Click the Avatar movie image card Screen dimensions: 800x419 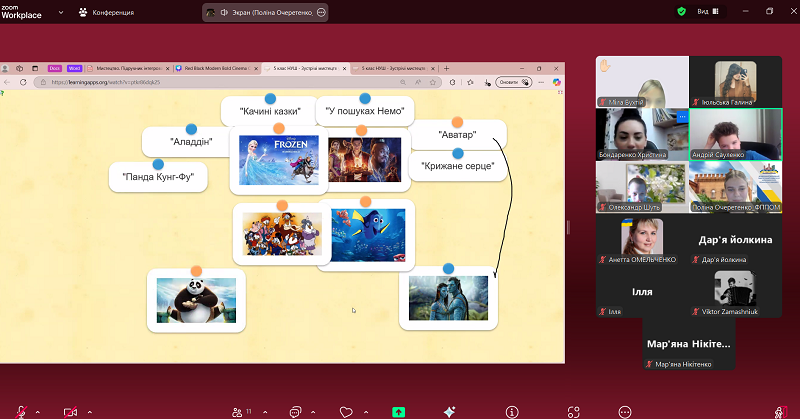pyautogui.click(x=448, y=298)
